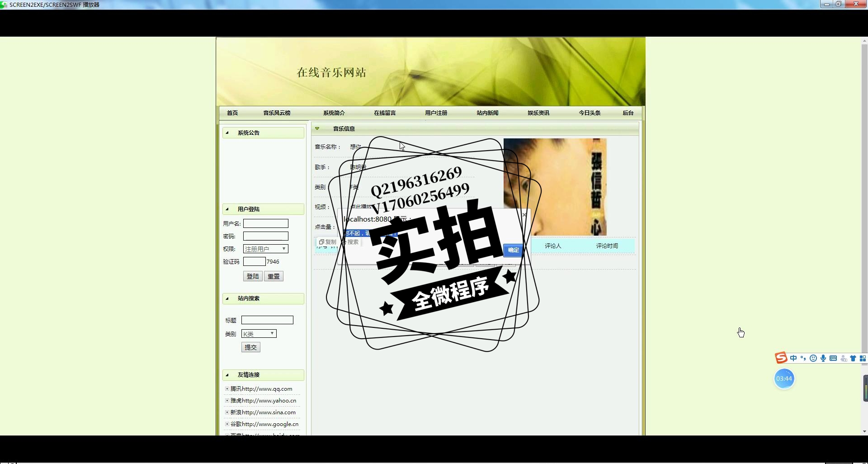Screen dimensions: 868x464
Task: Collapse the 友情连接 panel arrow
Action: 227,375
